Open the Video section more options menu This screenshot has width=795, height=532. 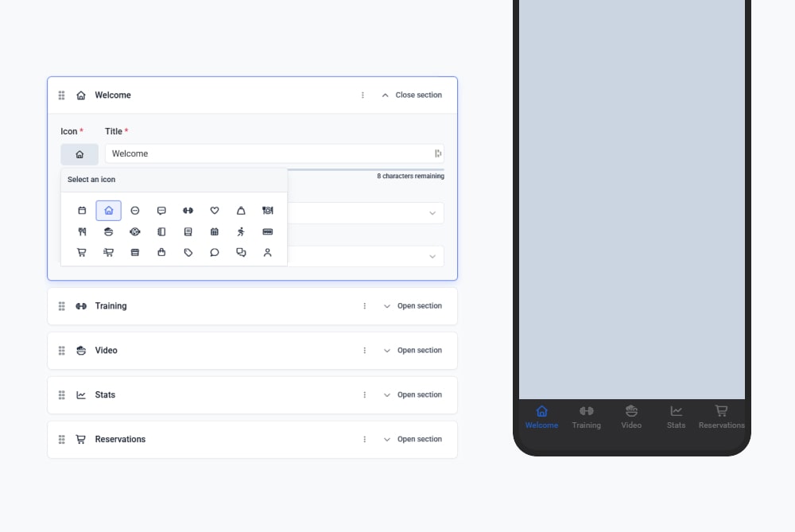pos(365,351)
